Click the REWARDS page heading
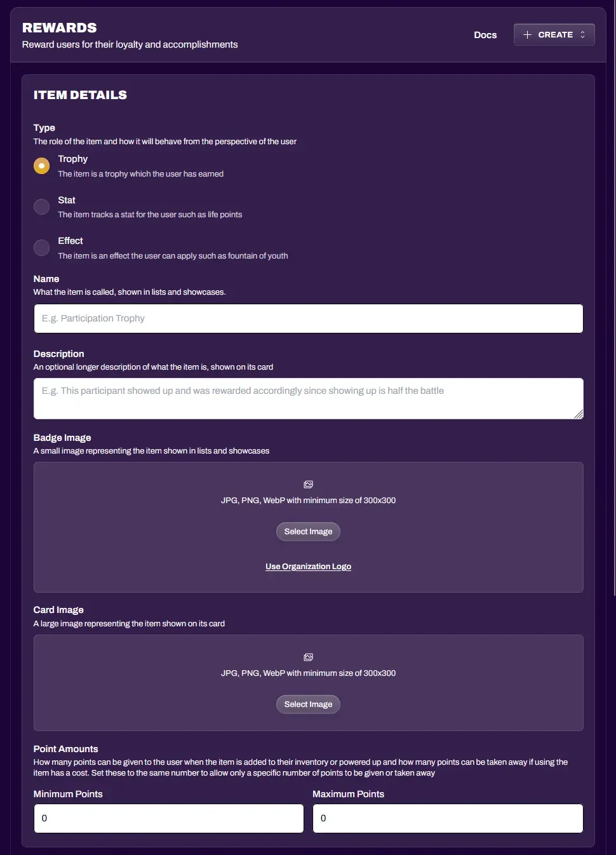This screenshot has width=616, height=855. pyautogui.click(x=60, y=28)
